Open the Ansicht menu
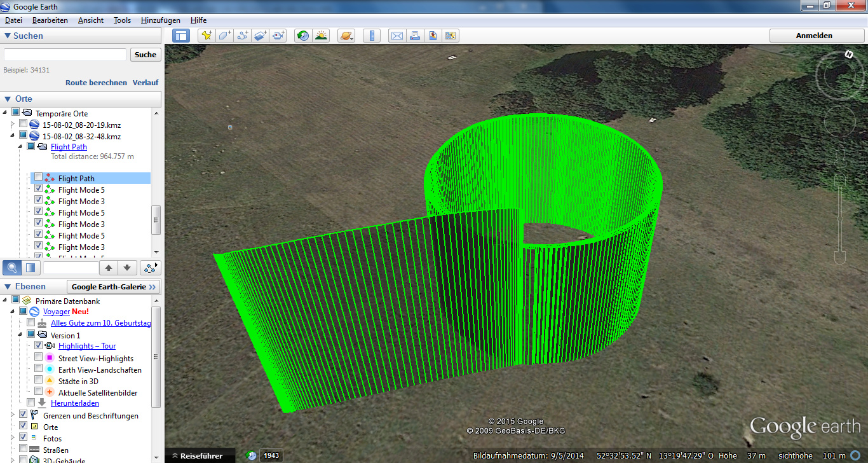This screenshot has height=463, width=868. [x=91, y=20]
